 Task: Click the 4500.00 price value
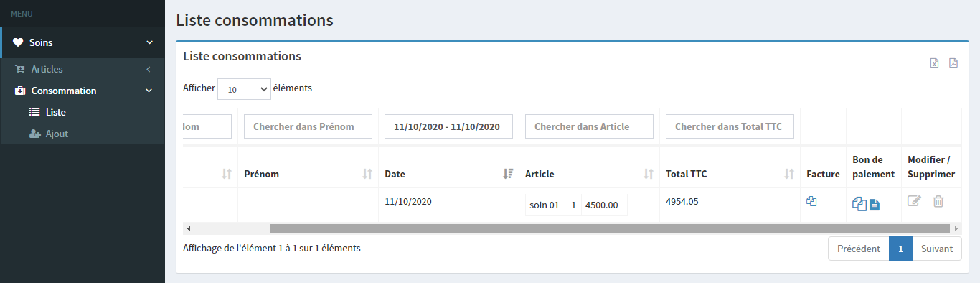click(x=602, y=205)
